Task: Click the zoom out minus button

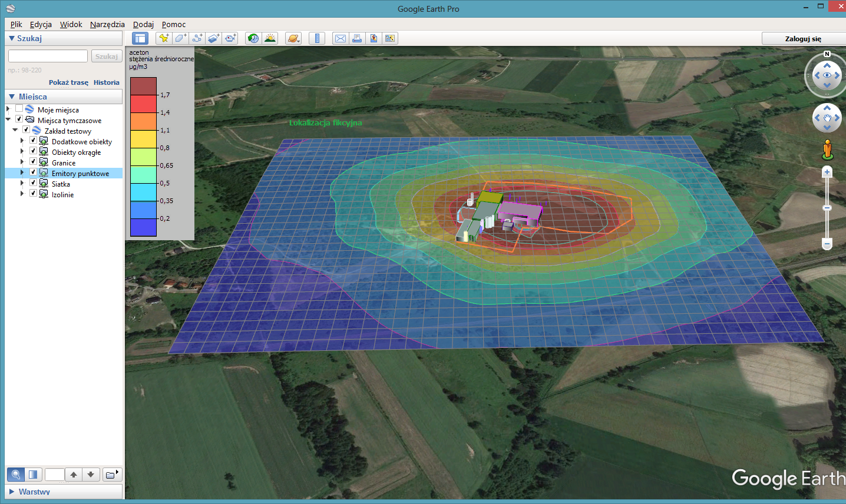Action: (x=827, y=244)
